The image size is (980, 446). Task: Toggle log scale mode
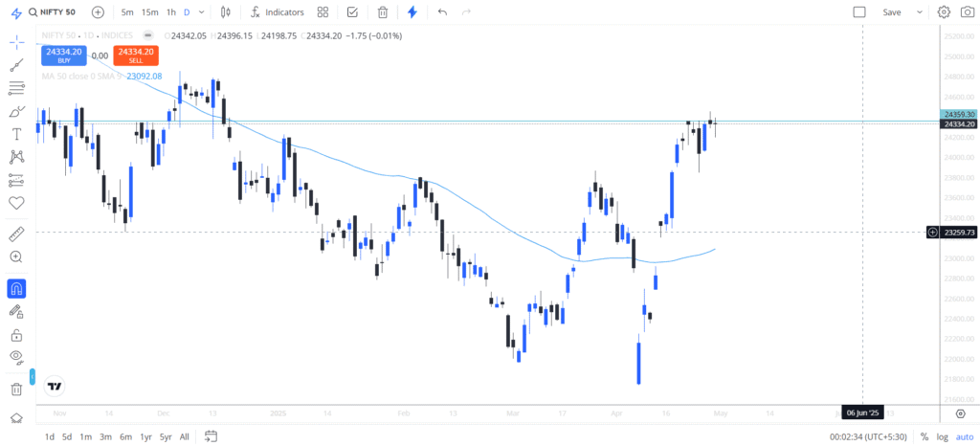click(942, 436)
